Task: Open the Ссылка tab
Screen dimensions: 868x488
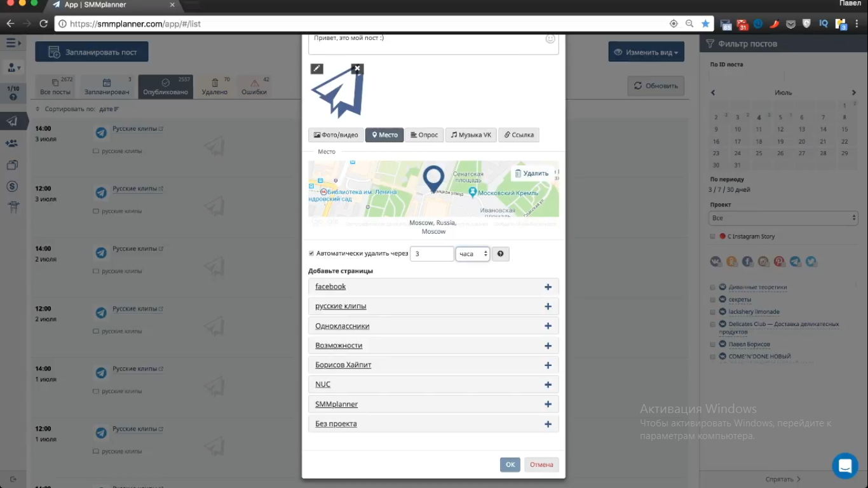Action: point(519,135)
